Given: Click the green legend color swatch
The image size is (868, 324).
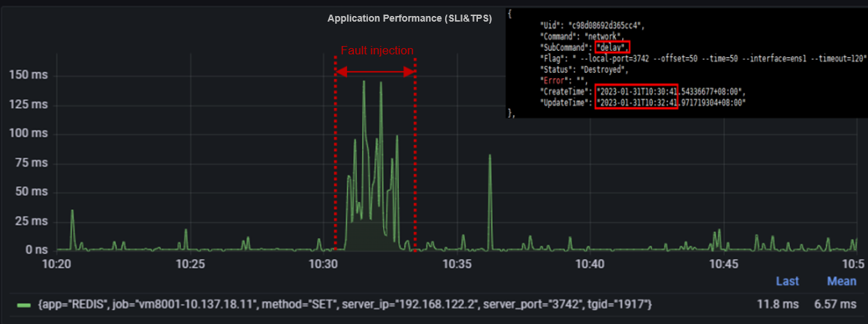Looking at the screenshot, I should (x=24, y=304).
